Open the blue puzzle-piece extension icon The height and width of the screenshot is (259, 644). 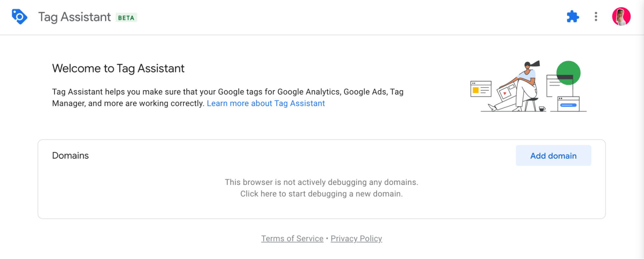click(573, 16)
